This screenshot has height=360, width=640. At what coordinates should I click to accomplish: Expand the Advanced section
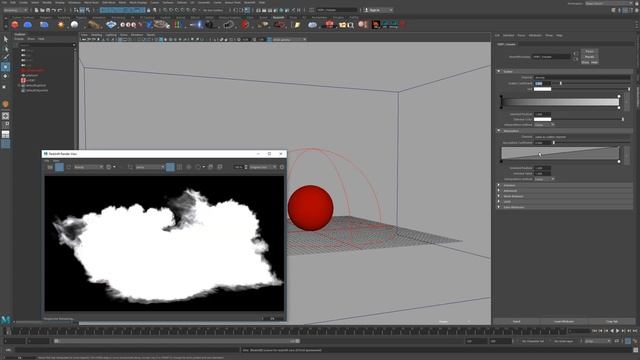point(498,191)
